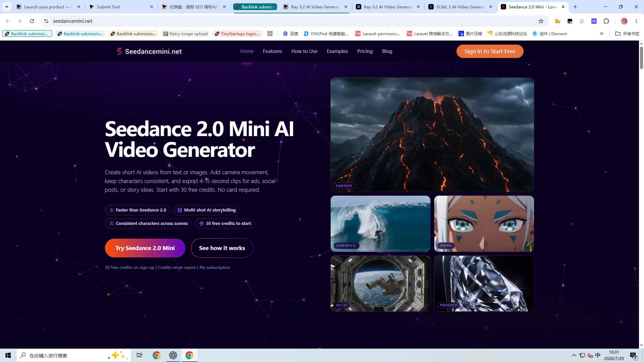Screen dimensions: 644x362
Task: Click the Faster than Seedance 2.0 badge
Action: click(x=138, y=210)
